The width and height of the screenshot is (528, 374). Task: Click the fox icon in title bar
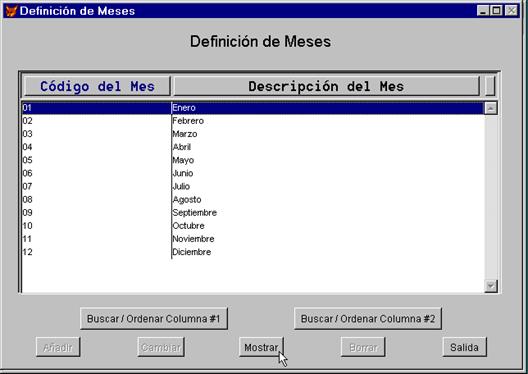[x=11, y=11]
